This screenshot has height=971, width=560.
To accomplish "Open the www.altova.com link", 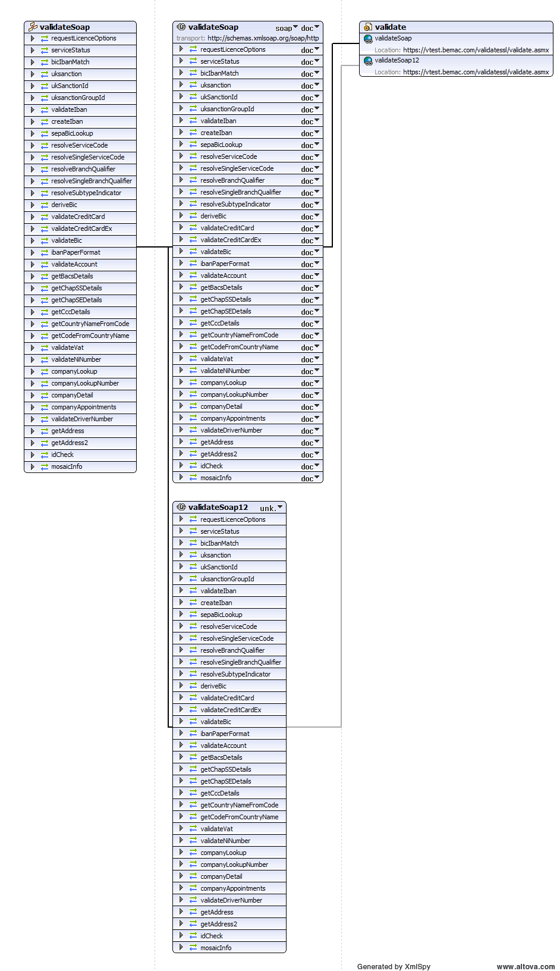I will 526,966.
